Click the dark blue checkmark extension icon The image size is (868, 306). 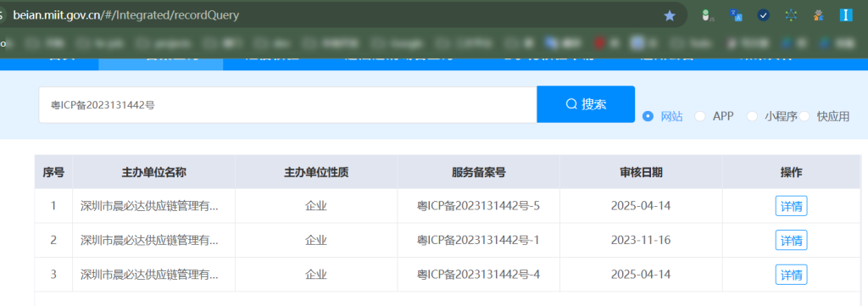(764, 15)
